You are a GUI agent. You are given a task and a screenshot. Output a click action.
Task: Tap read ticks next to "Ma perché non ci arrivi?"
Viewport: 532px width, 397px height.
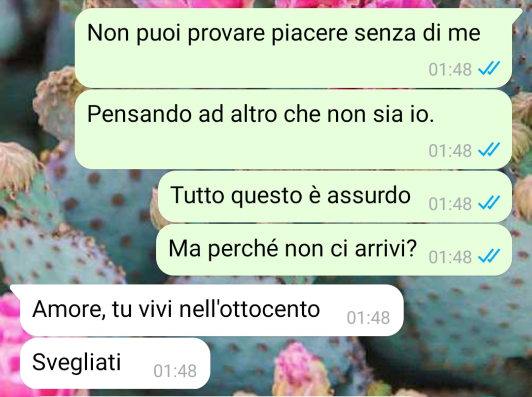(x=489, y=256)
